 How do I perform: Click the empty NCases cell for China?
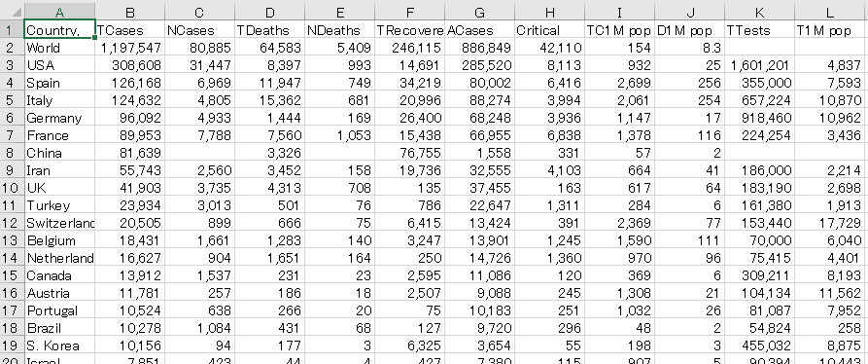coord(200,153)
